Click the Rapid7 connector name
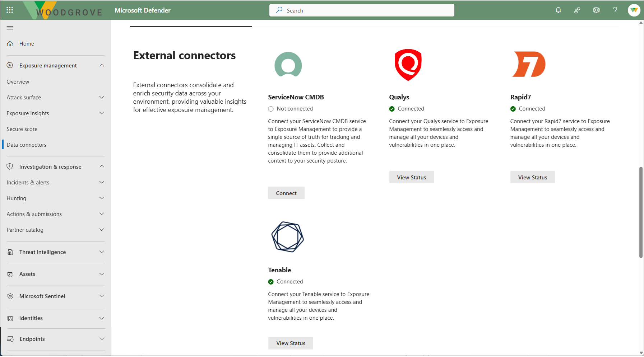644x357 pixels. tap(520, 97)
